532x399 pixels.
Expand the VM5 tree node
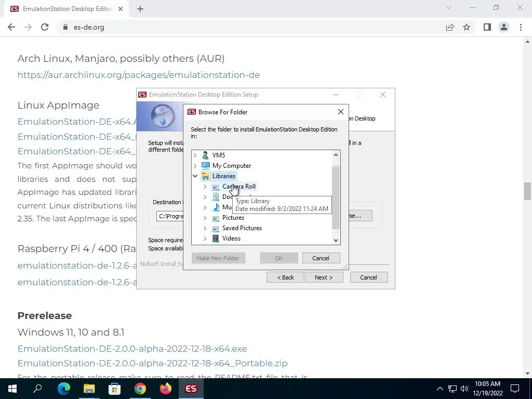tap(195, 155)
